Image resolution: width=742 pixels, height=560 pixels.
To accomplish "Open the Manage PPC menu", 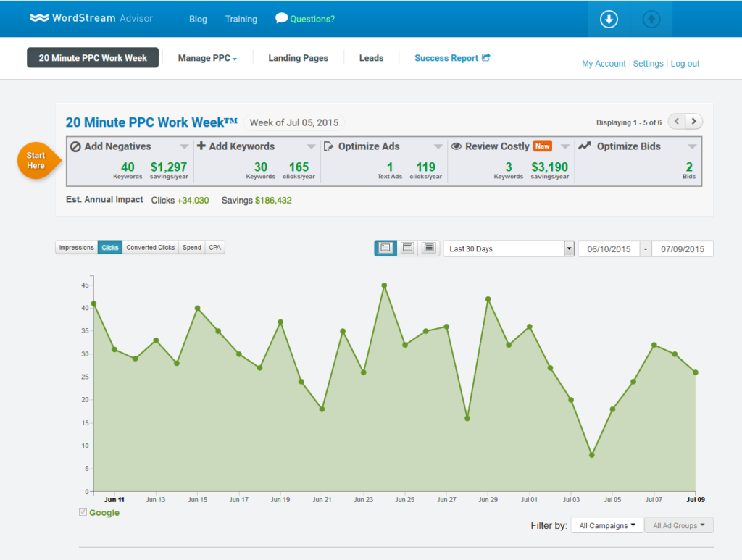I will (x=207, y=58).
